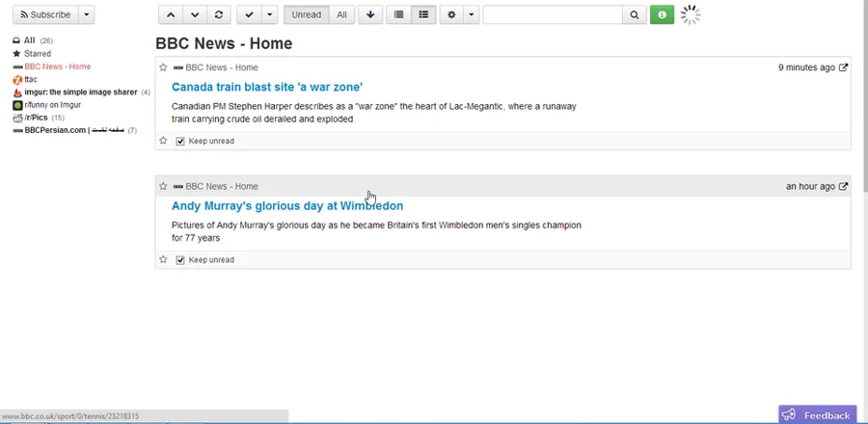Select the compact title list view
868x424 pixels.
[398, 14]
